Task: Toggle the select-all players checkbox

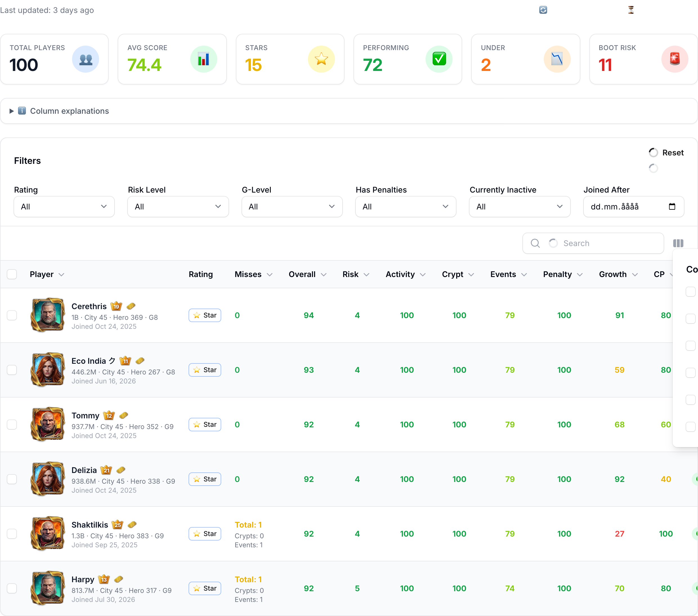Action: coord(12,274)
